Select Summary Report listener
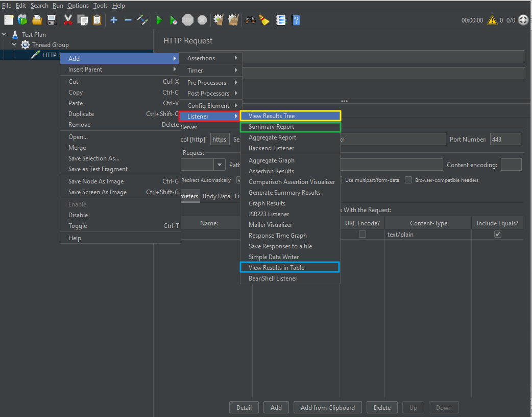This screenshot has height=417, width=532. point(290,127)
